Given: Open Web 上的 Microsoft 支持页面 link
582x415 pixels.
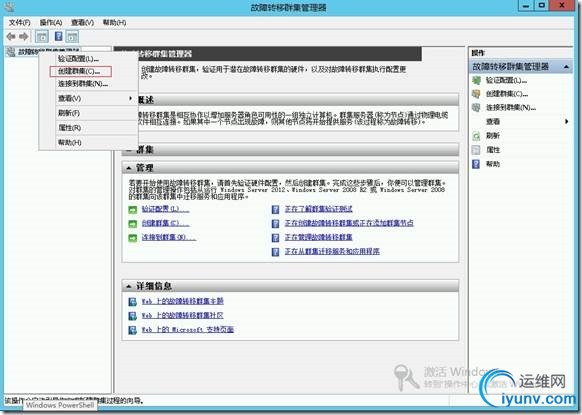Looking at the screenshot, I should (187, 330).
